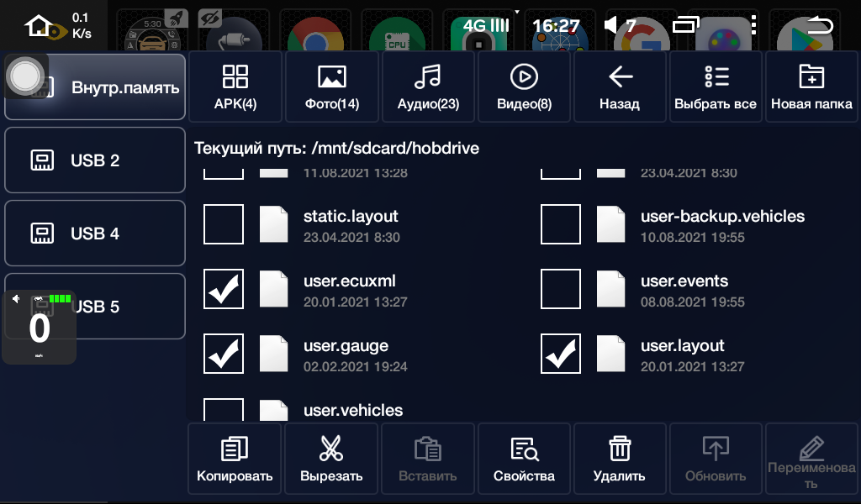
Task: Switch to USB 4 storage
Action: pyautogui.click(x=95, y=234)
